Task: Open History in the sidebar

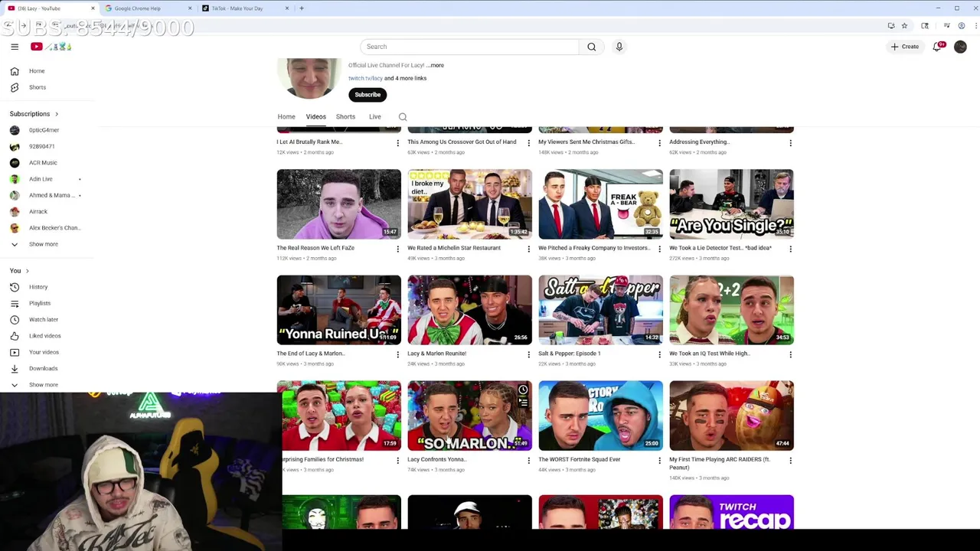Action: (38, 287)
